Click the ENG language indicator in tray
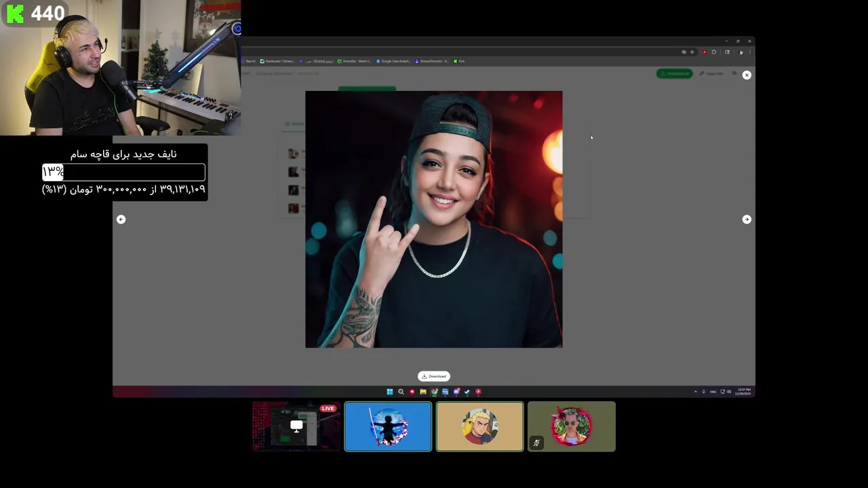The image size is (868, 488). (x=713, y=392)
